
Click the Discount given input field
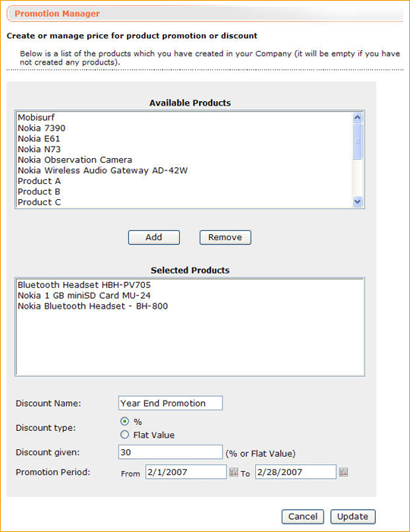pos(170,452)
